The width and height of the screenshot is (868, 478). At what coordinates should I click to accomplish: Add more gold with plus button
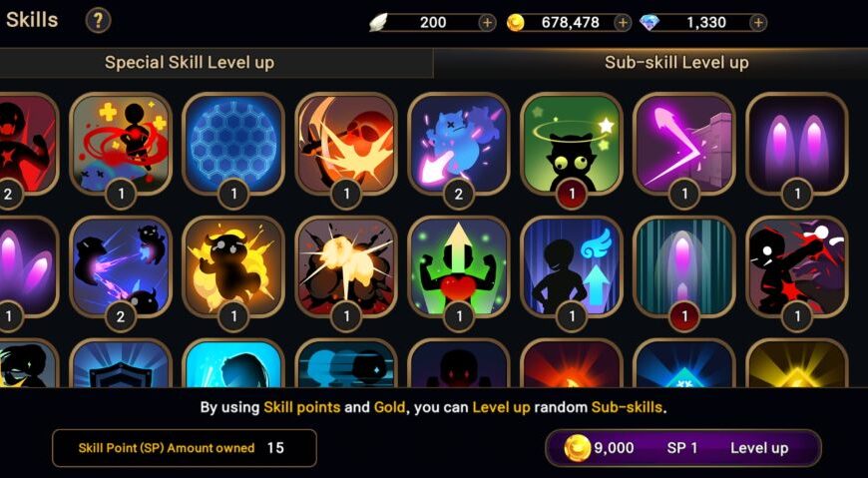click(x=623, y=23)
